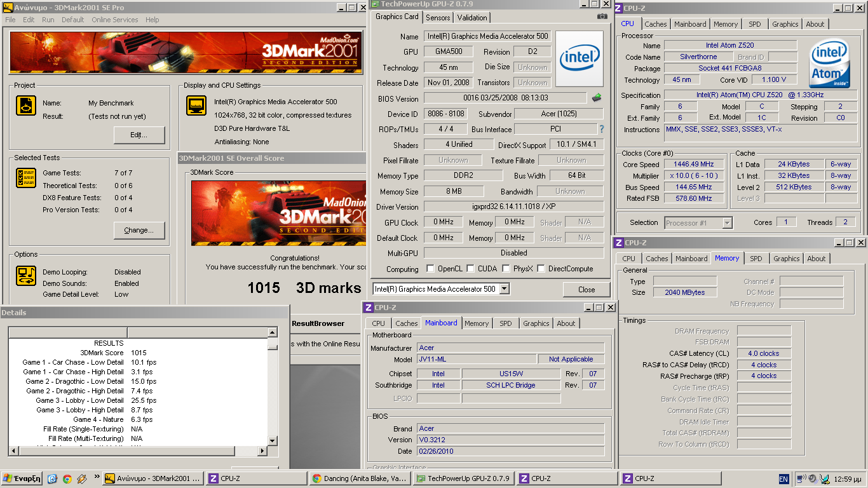Click the Details list scroll down arrow
Screen dimensions: 868x488
[273, 441]
